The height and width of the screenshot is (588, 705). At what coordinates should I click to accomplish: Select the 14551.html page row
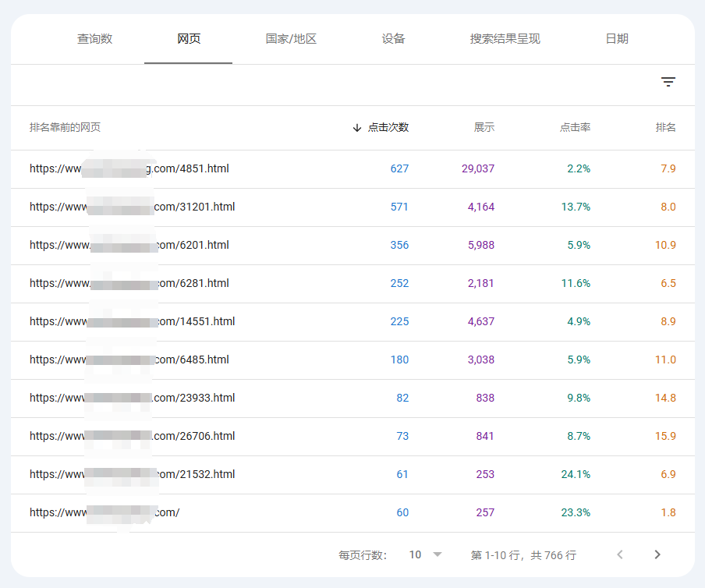coord(352,322)
